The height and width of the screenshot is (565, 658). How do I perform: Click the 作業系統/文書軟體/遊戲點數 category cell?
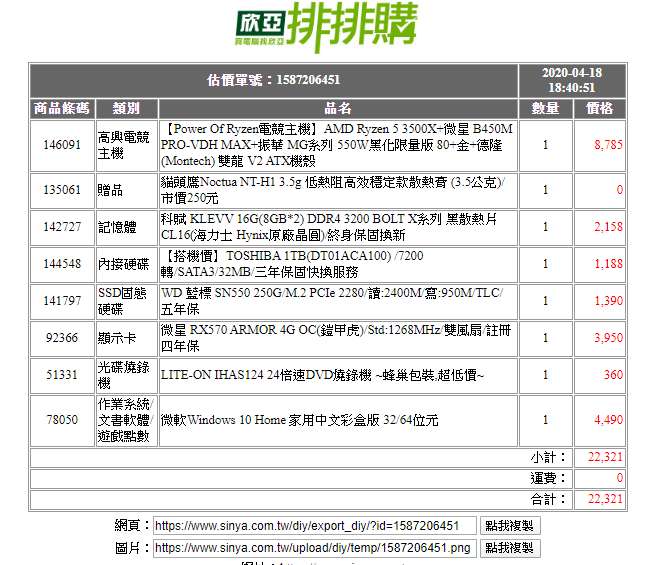[127, 420]
